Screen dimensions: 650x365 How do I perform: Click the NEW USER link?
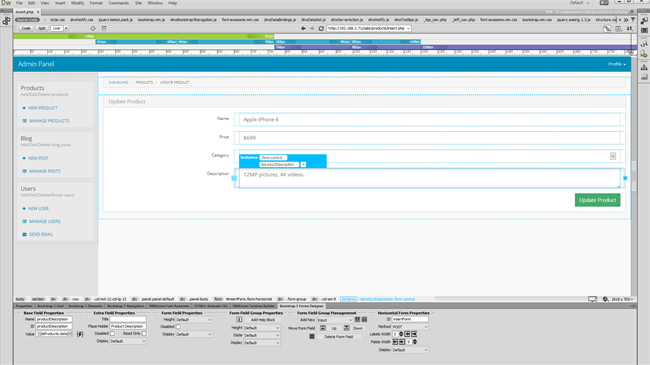tap(38, 208)
